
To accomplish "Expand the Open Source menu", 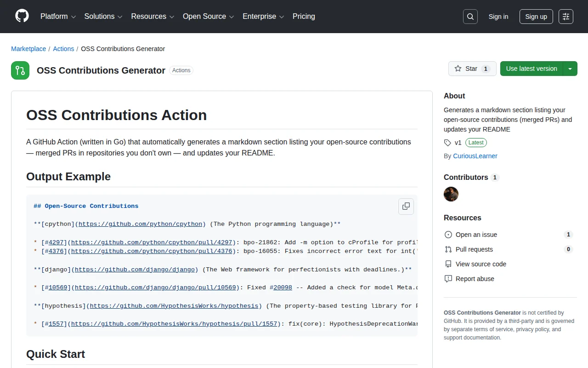I will (x=209, y=16).
